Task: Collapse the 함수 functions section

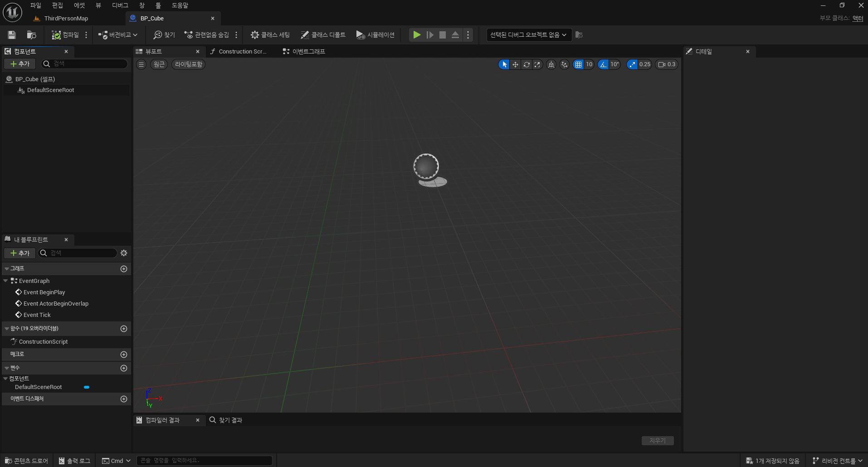Action: point(7,329)
